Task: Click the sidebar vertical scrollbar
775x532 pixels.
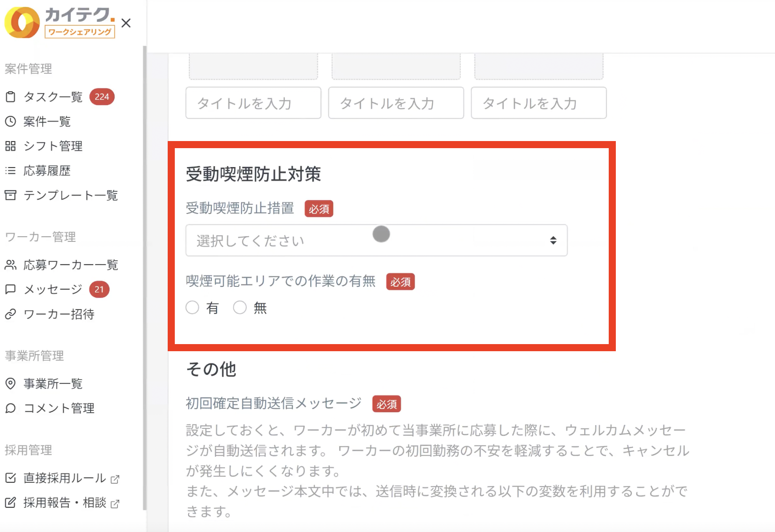Action: (x=144, y=278)
